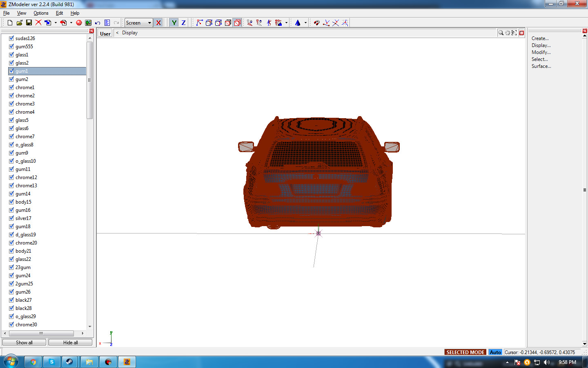The width and height of the screenshot is (588, 368).
Task: Toggle the X axis lock button
Action: [158, 23]
